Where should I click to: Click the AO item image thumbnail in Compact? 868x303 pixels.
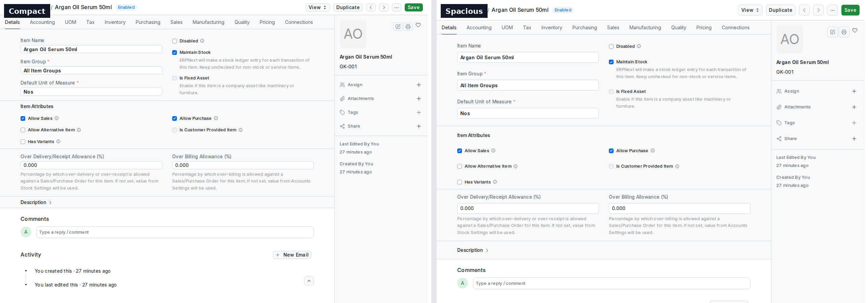point(353,34)
